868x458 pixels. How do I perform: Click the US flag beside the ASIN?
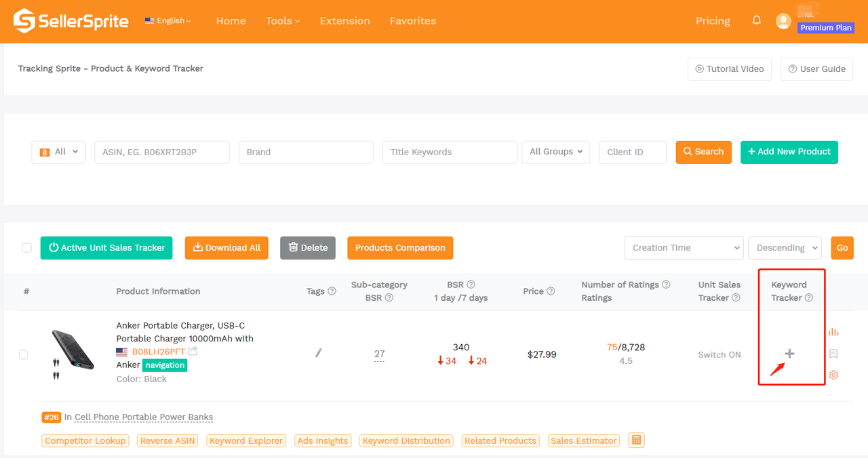point(122,352)
